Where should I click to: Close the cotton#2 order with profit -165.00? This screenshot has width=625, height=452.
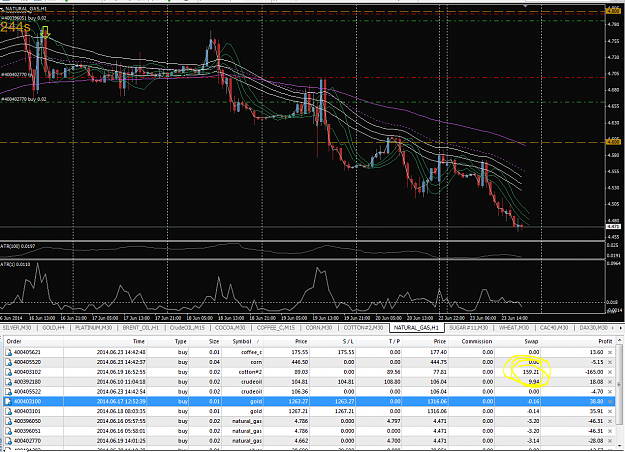610,372
